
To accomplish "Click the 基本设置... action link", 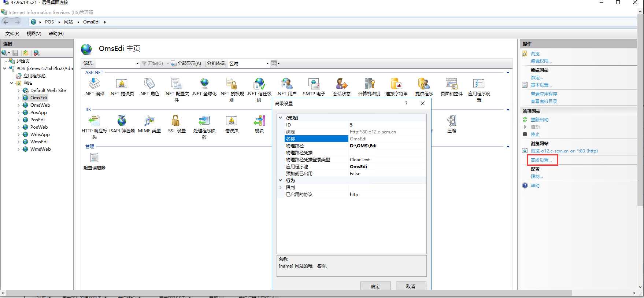I will coord(541,85).
